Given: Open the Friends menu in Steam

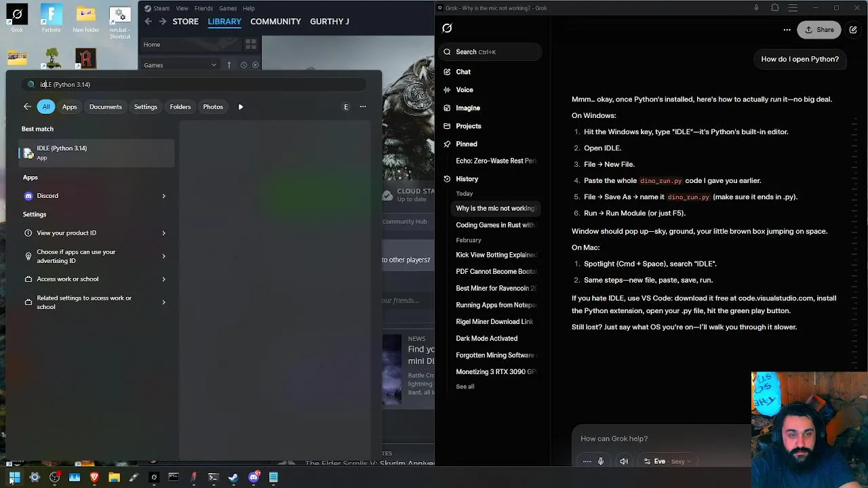Looking at the screenshot, I should (x=203, y=8).
